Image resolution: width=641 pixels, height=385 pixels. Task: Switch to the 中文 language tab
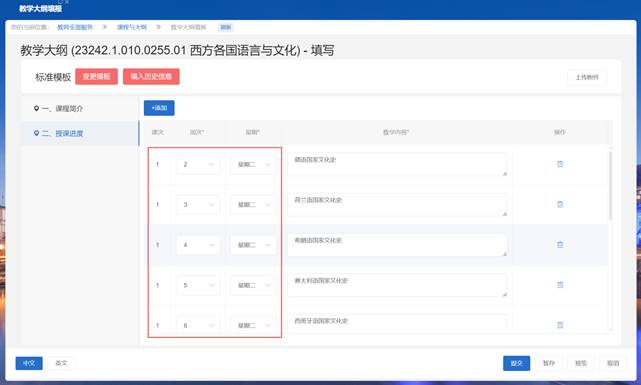pos(29,363)
